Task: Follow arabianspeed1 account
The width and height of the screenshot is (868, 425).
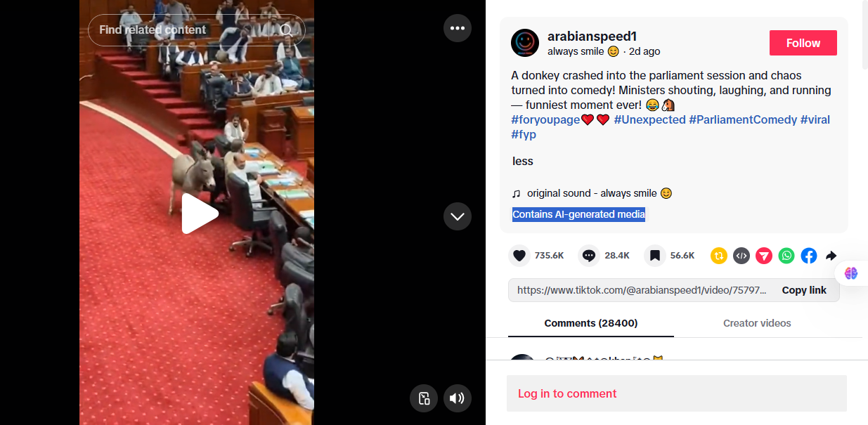Action: click(803, 43)
